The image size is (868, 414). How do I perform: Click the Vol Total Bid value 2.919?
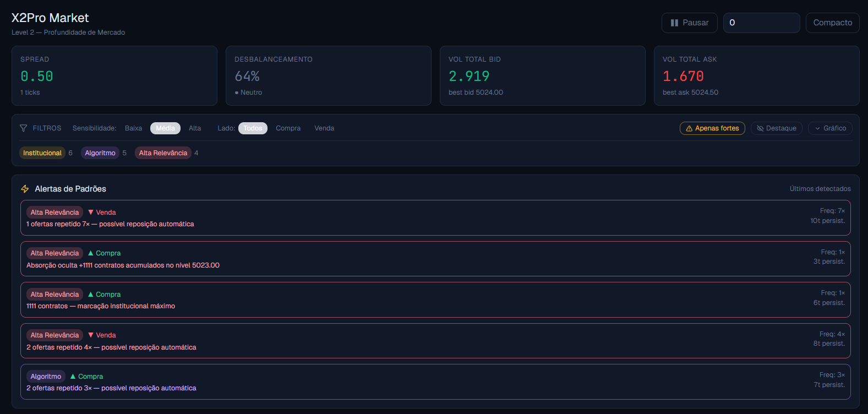click(x=469, y=77)
